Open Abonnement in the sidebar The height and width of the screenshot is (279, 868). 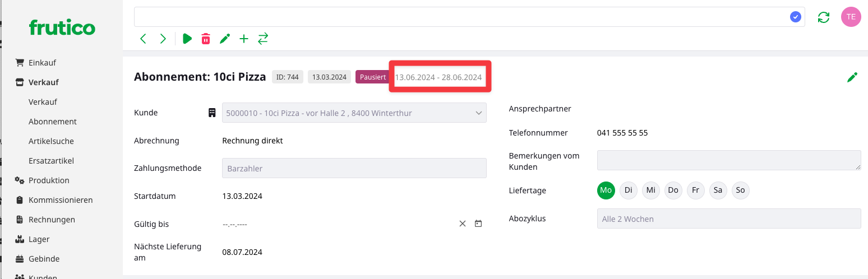click(53, 122)
